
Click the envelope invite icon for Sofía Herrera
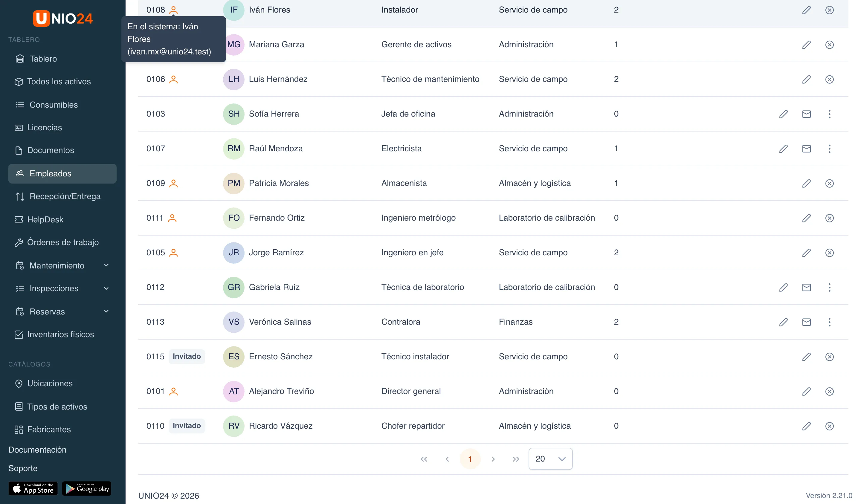[x=806, y=114]
